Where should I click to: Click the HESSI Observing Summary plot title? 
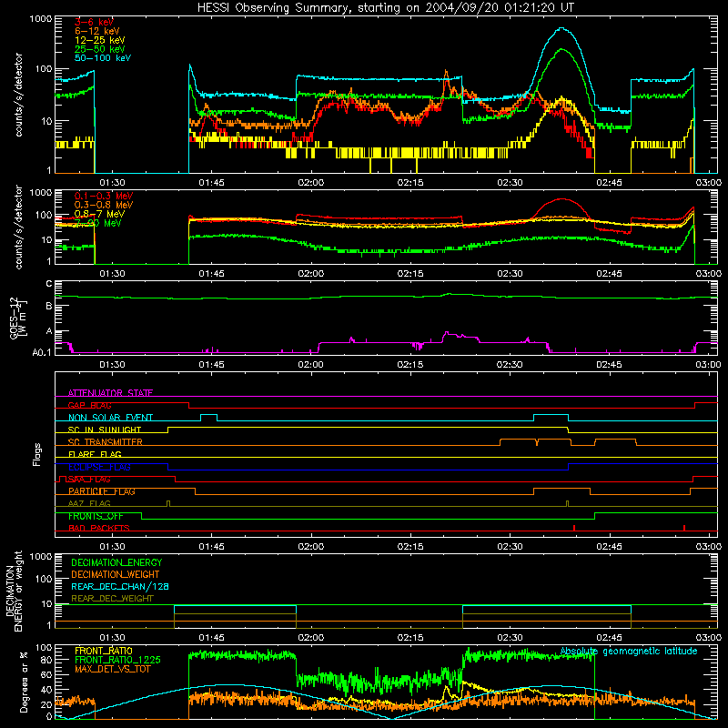[x=386, y=8]
